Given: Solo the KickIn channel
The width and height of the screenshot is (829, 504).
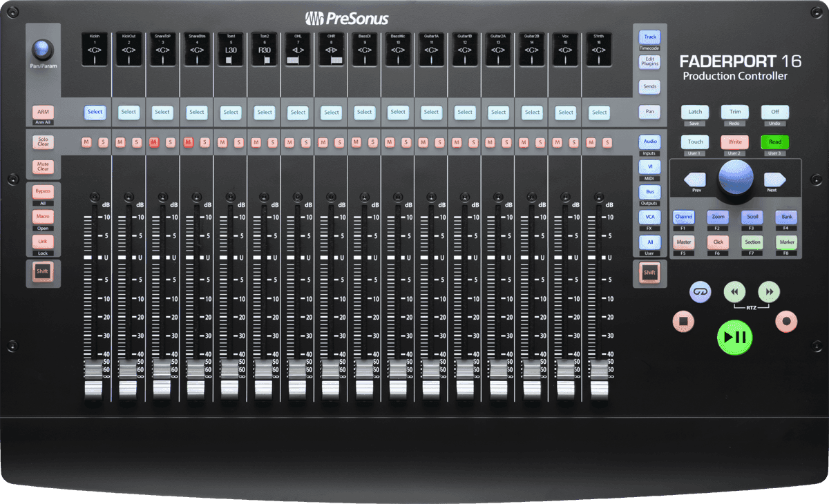Looking at the screenshot, I should pyautogui.click(x=103, y=142).
